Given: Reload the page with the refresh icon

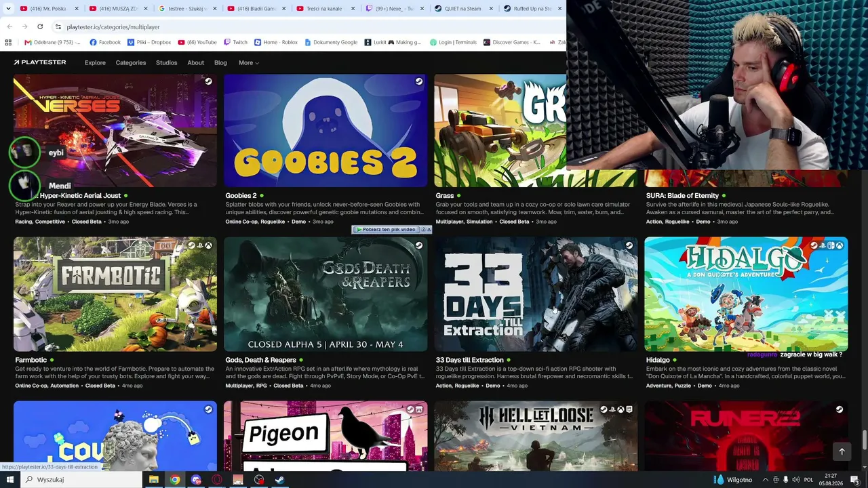Looking at the screenshot, I should (x=40, y=26).
